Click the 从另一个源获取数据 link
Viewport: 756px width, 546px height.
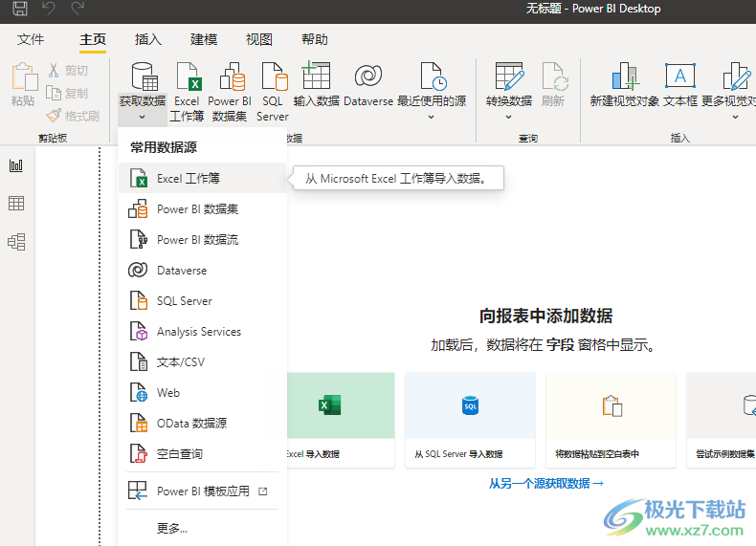pyautogui.click(x=546, y=483)
